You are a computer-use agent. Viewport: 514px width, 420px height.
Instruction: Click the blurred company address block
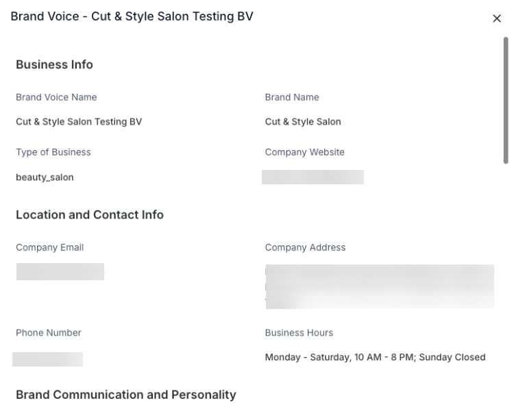pyautogui.click(x=379, y=286)
